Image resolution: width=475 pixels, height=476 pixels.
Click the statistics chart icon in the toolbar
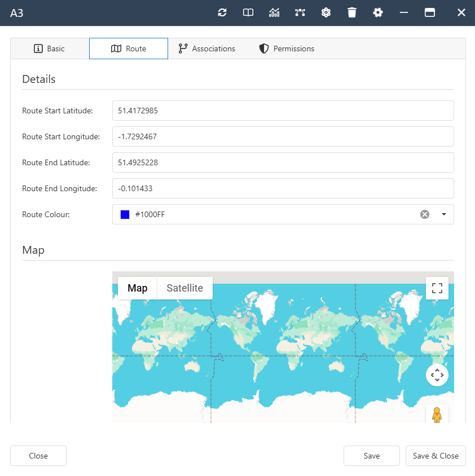point(274,12)
